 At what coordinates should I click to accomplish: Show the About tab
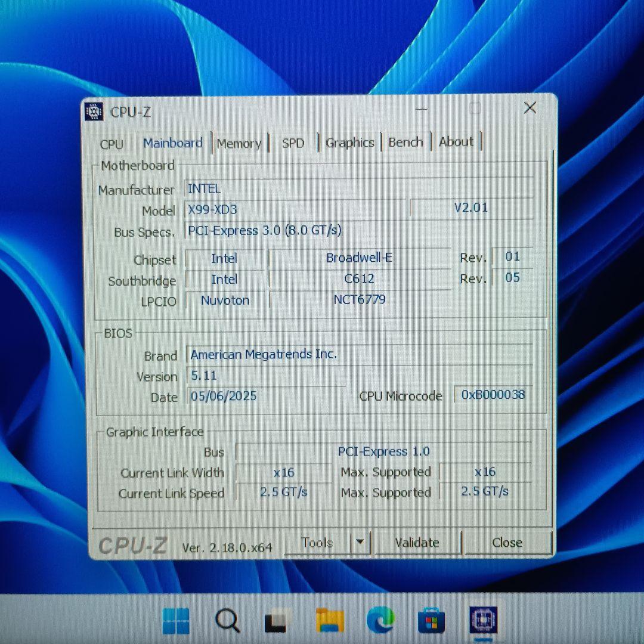pyautogui.click(x=456, y=142)
